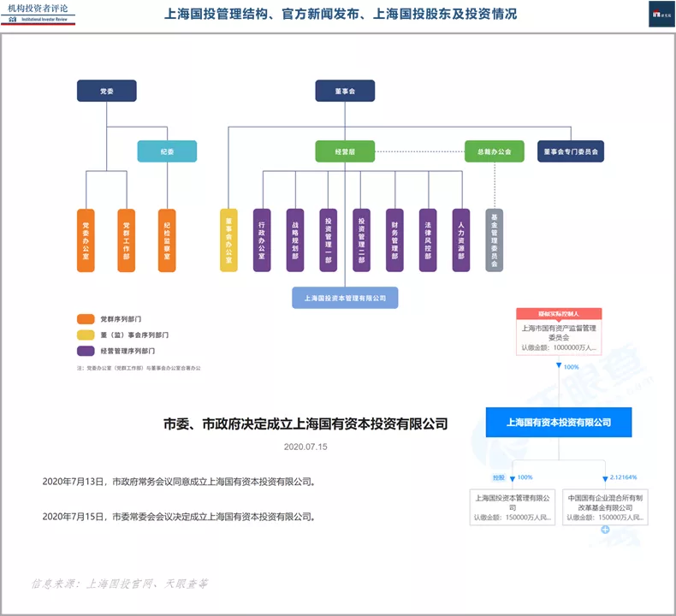
Task: Select the 董事会专门委员会 node
Action: pos(571,151)
